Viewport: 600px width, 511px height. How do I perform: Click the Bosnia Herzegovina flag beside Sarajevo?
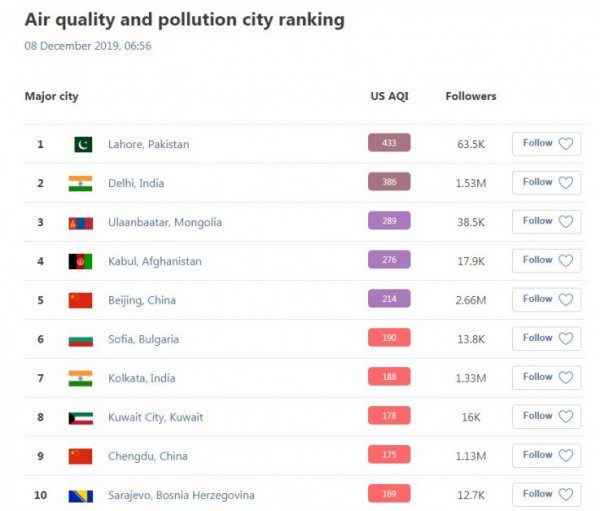click(80, 495)
